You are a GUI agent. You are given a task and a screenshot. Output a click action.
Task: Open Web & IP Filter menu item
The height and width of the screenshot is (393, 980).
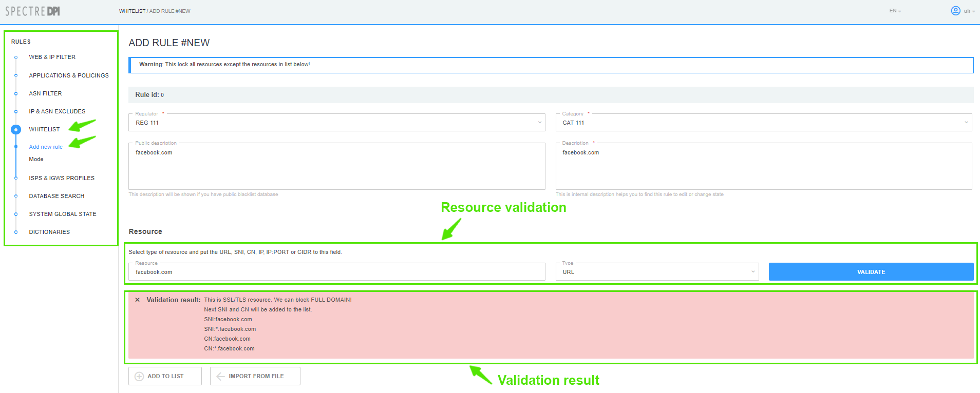(x=52, y=57)
